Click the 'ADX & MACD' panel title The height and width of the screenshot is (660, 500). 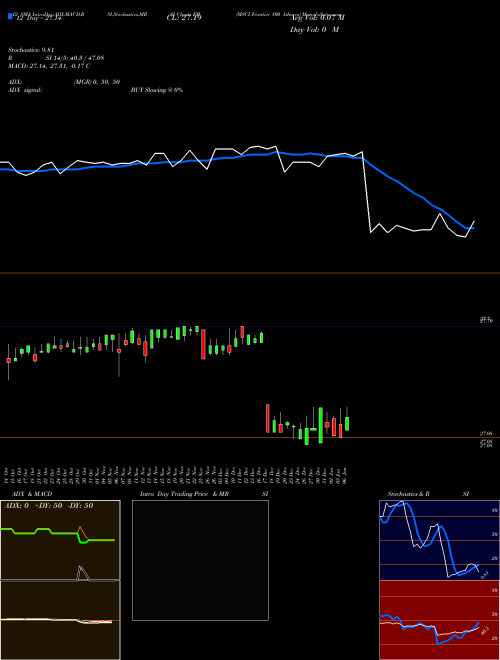32,494
